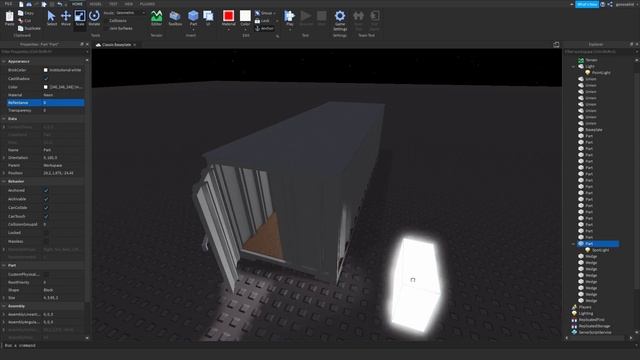Click the undo arrow in quick access bar
The width and height of the screenshot is (640, 360).
[x=60, y=4]
